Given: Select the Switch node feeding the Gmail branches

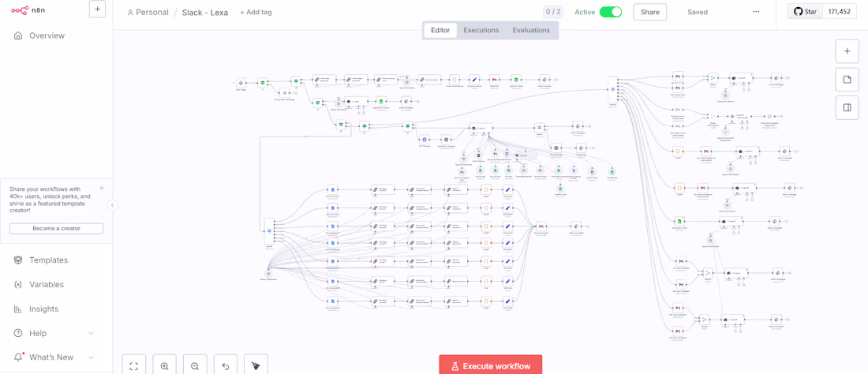Looking at the screenshot, I should pos(613,88).
